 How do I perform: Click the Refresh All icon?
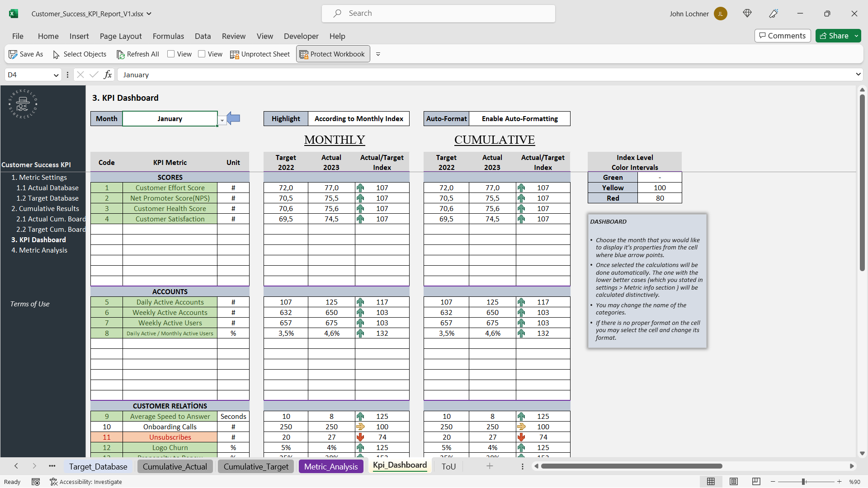120,54
